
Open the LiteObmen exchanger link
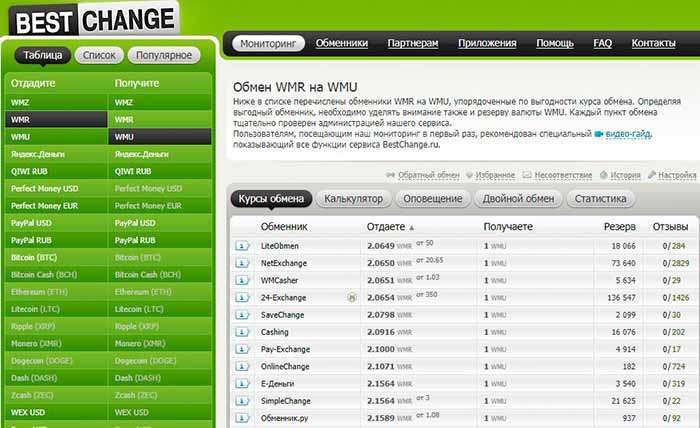[280, 246]
